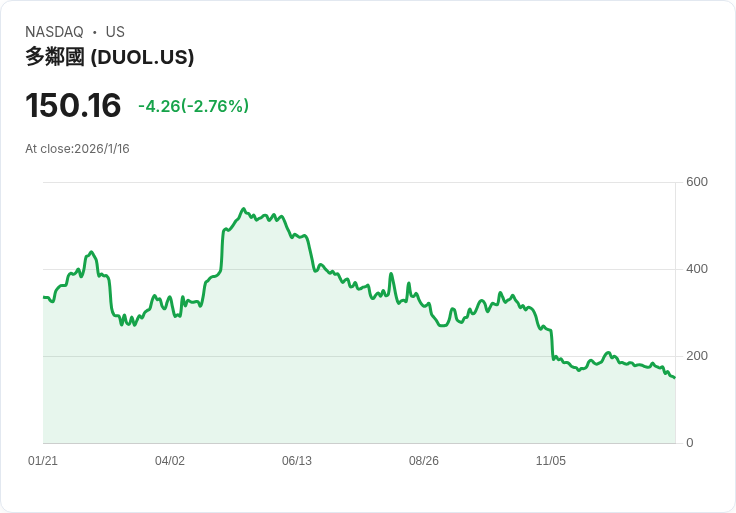Click the 150.16 current price

73,105
